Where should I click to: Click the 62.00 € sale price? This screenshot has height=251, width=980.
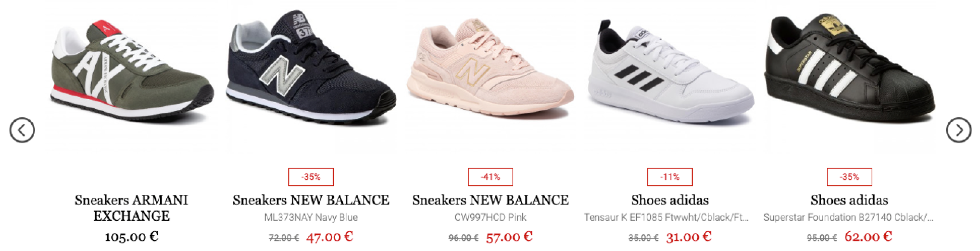tap(868, 237)
